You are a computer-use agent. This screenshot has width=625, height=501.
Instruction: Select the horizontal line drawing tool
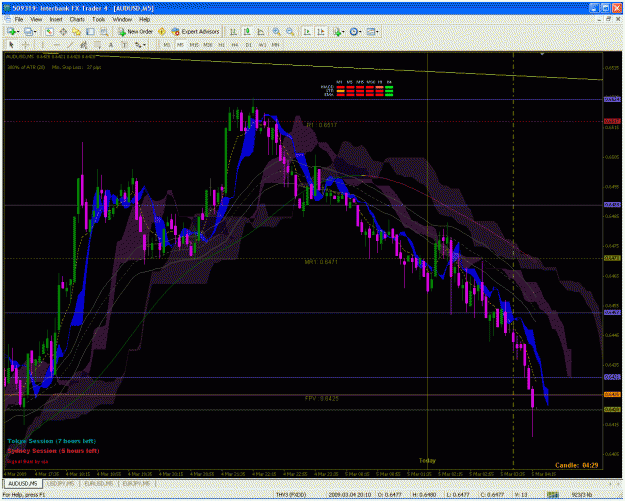(56, 45)
